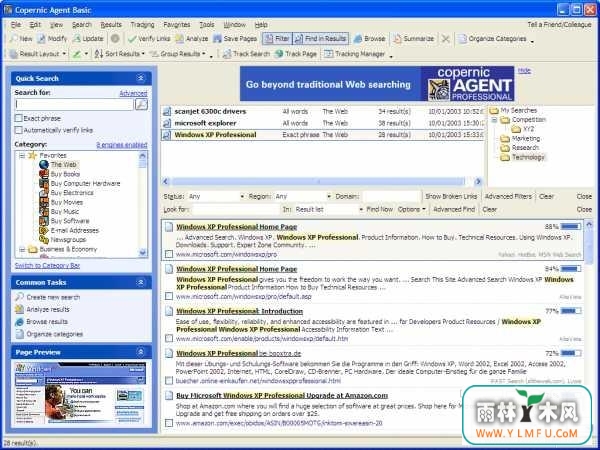The height and width of the screenshot is (450, 600).
Task: Open the Technology searches folder
Action: (528, 157)
